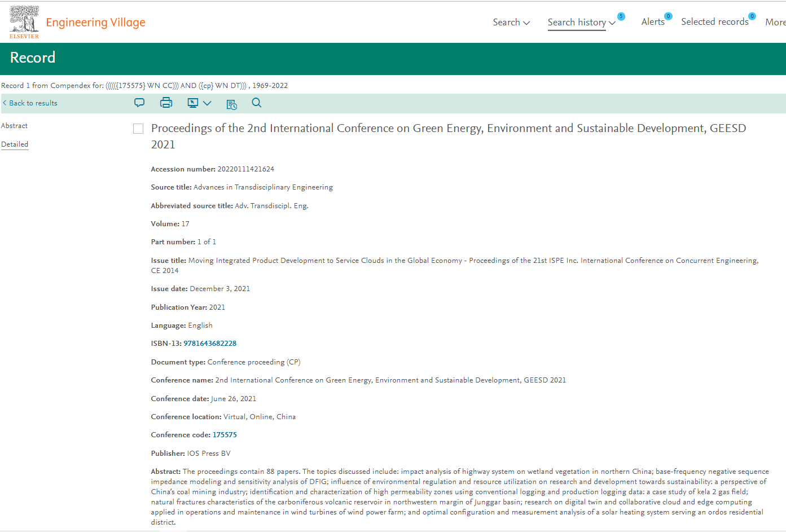The image size is (786, 532).
Task: Switch to the Abstract view tab
Action: coord(14,126)
